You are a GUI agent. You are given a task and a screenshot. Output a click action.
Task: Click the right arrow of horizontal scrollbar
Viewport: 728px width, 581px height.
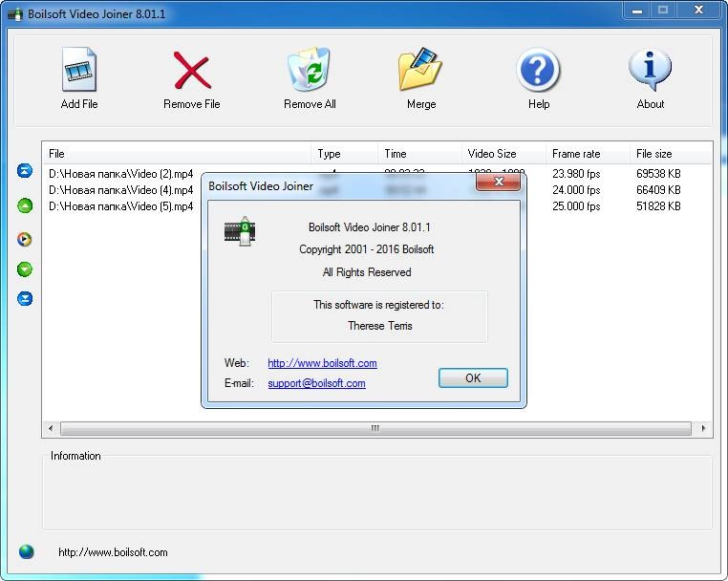[x=703, y=428]
